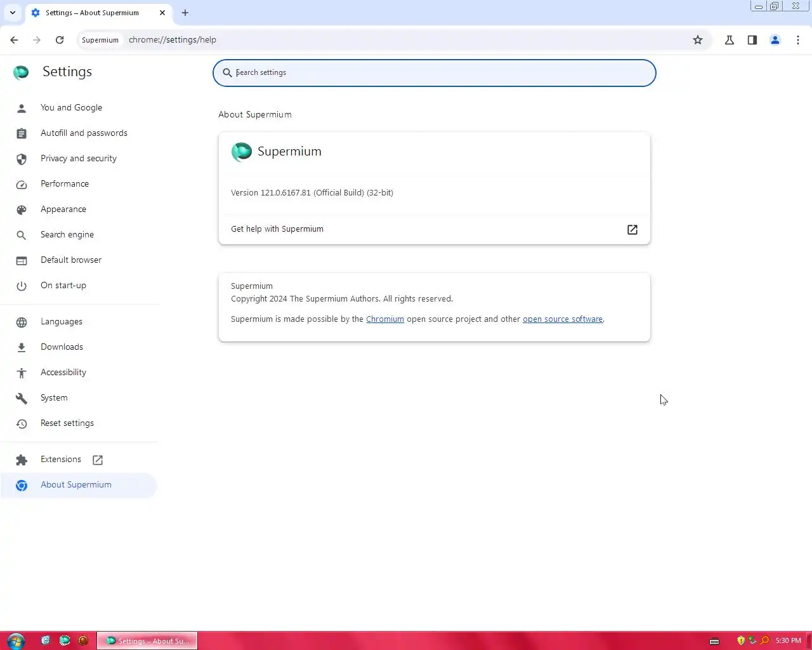
Task: Click the external-link icon beside Extensions
Action: click(x=98, y=460)
